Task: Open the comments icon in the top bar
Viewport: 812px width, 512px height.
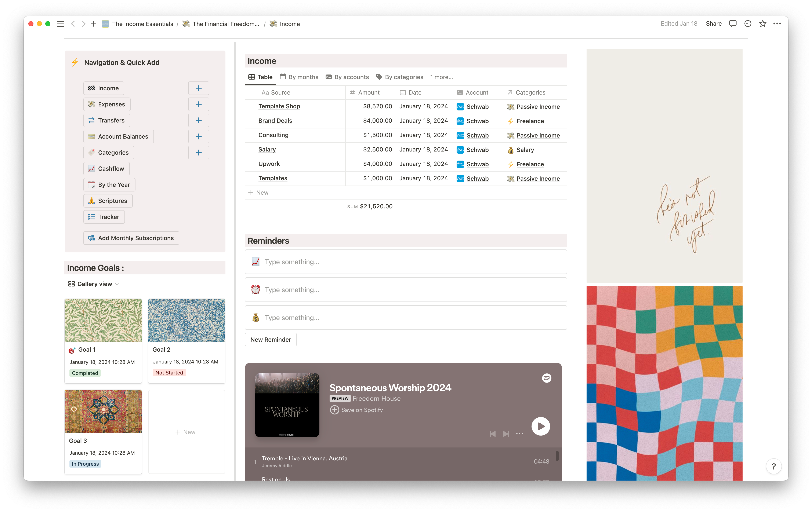Action: pyautogui.click(x=732, y=24)
